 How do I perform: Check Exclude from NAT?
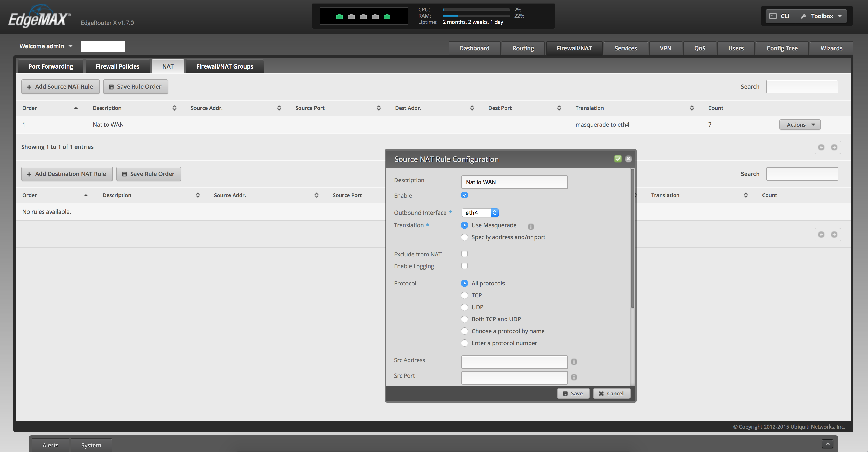click(x=464, y=254)
